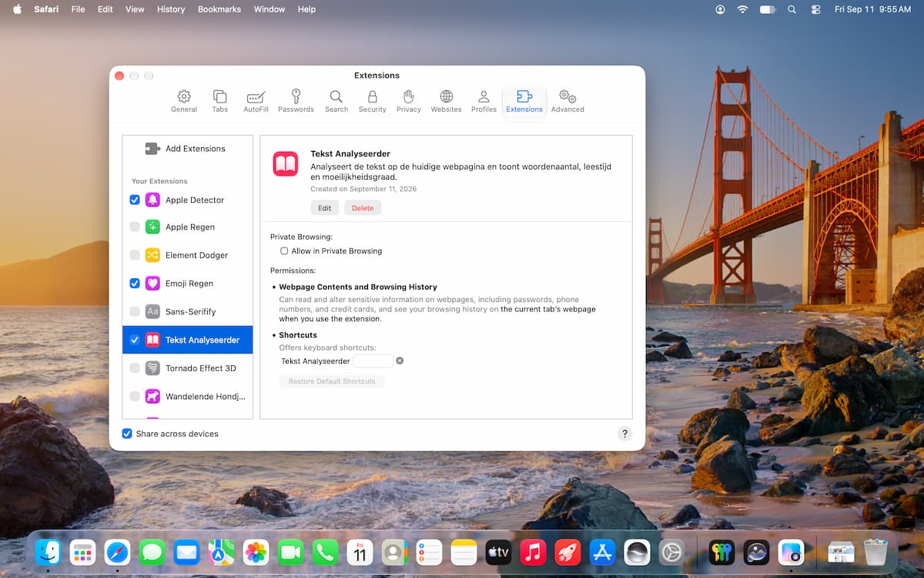Open Spotlight search in the menu bar
This screenshot has width=924, height=578.
[792, 9]
